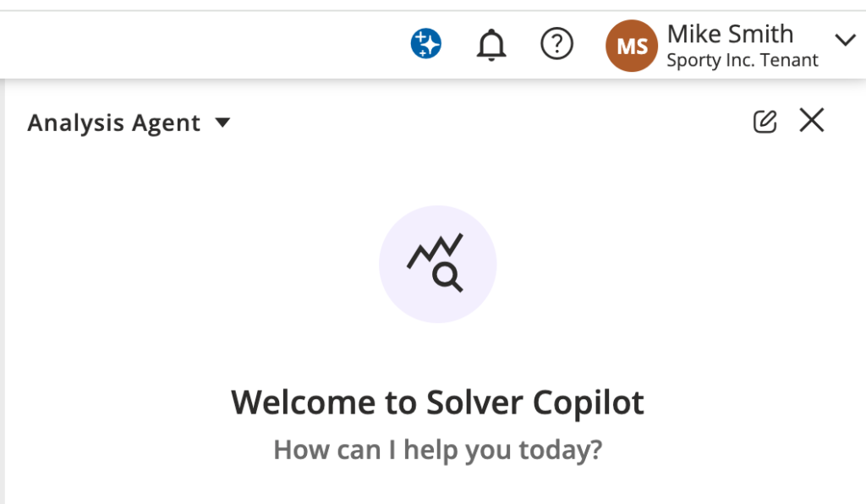Expand the user account chevron menu
This screenshot has height=504, width=866.
[x=845, y=41]
